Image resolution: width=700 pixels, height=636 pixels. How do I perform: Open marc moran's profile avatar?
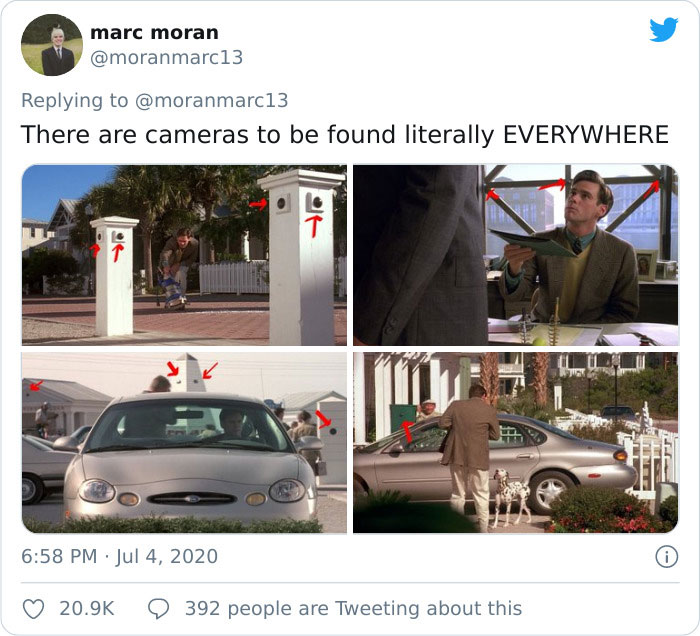(x=52, y=45)
